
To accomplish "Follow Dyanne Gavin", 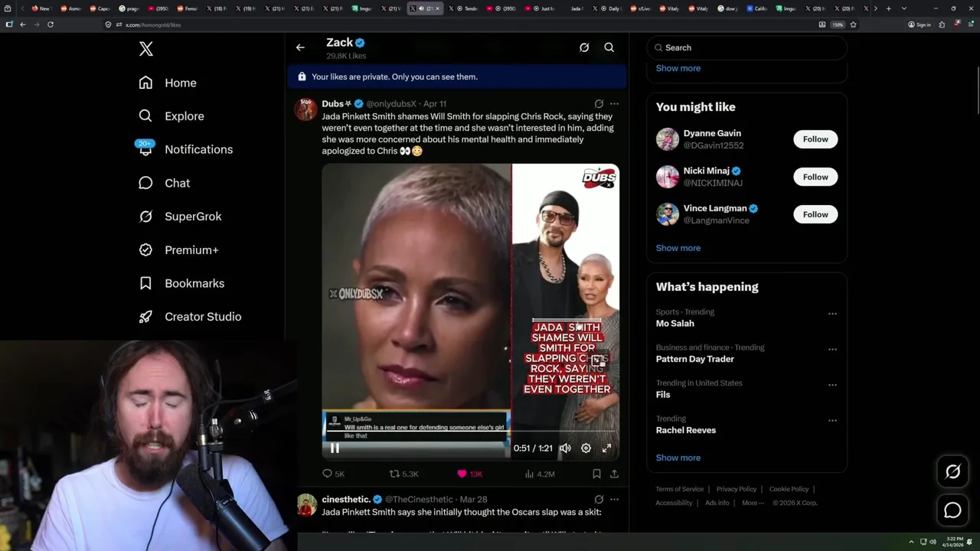I will (815, 139).
